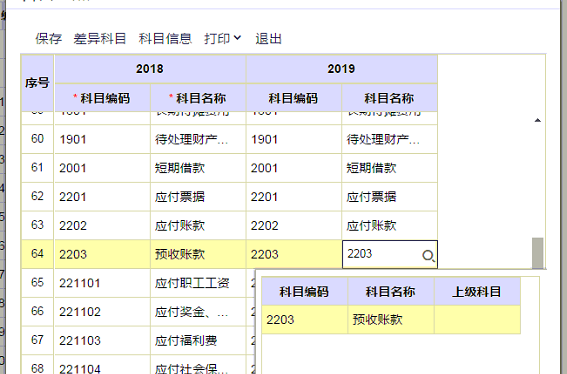Click 应付福利费 name cell
This screenshot has height=374, width=567.
click(198, 340)
